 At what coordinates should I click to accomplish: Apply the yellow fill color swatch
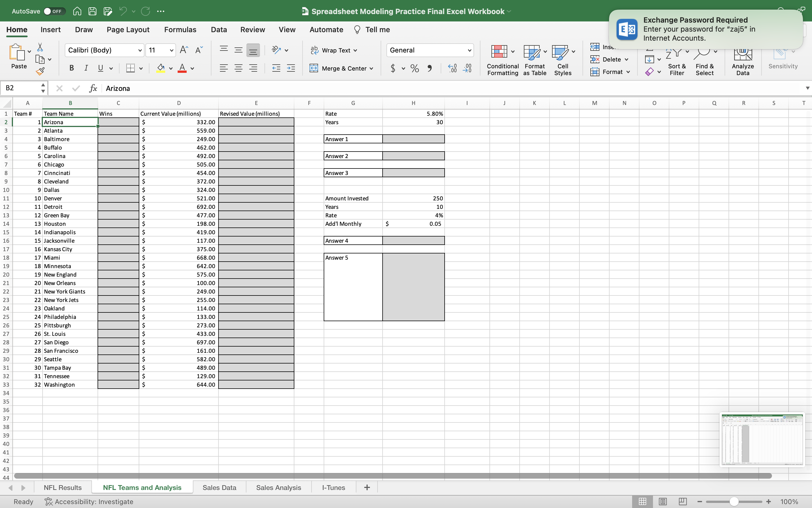click(161, 68)
